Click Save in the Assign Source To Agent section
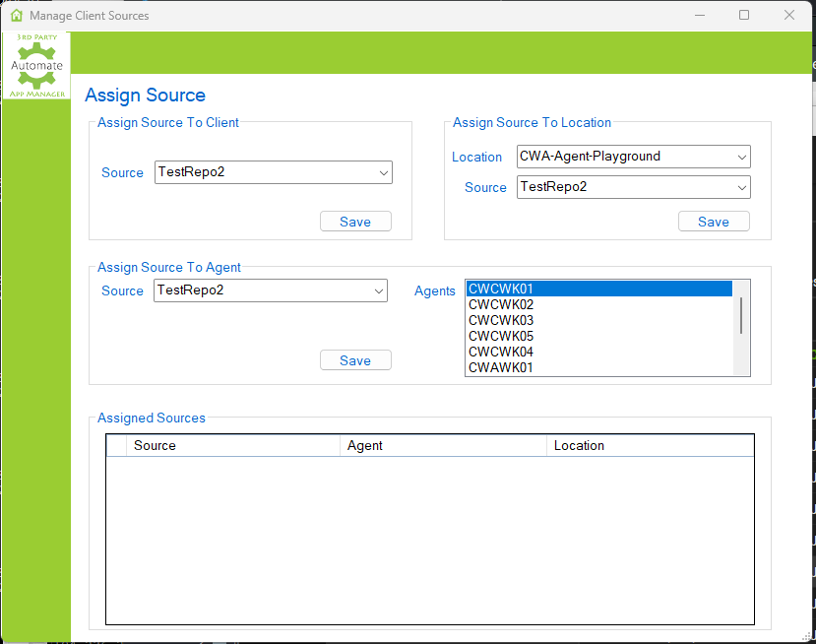Image resolution: width=816 pixels, height=644 pixels. (x=354, y=359)
